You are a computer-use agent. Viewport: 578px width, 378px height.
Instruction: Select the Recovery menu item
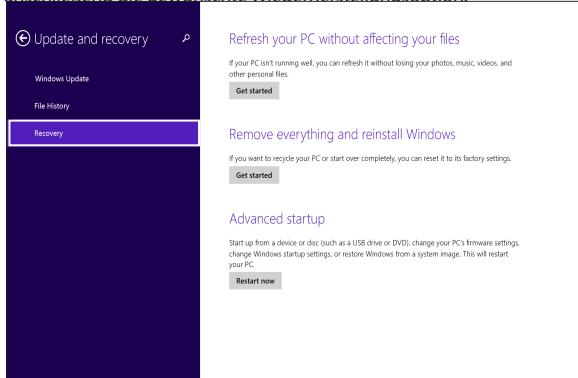[x=104, y=133]
